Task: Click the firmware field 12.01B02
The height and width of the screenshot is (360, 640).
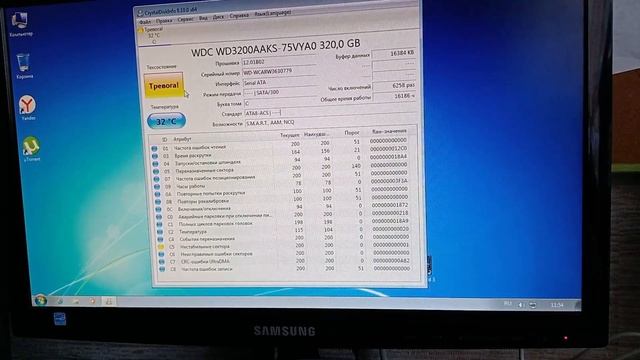Action: click(279, 62)
